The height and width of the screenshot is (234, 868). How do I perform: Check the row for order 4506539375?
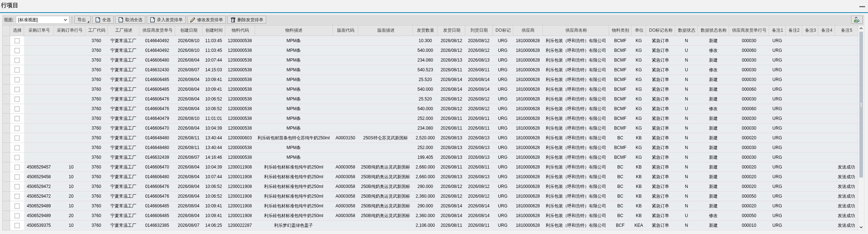[x=17, y=225]
